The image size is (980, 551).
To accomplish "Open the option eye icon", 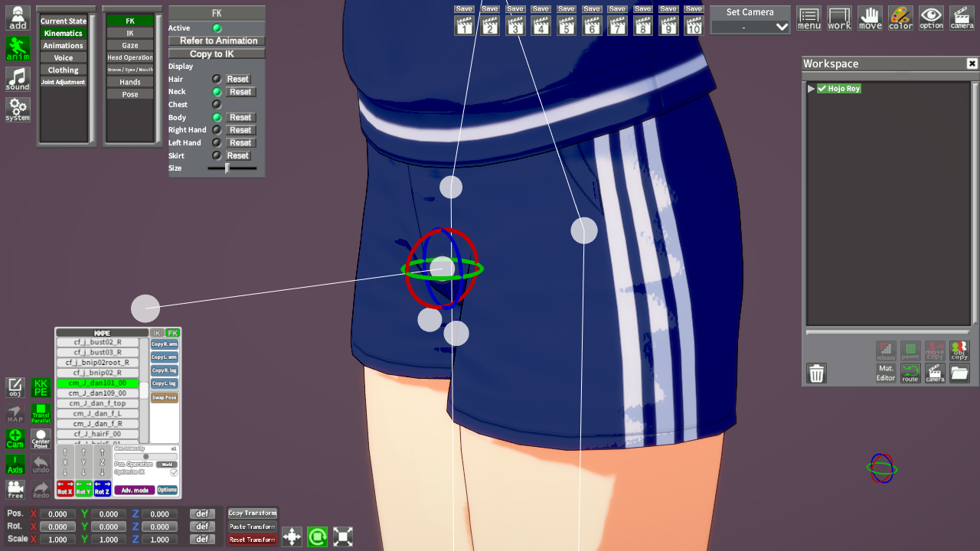I will pos(932,18).
